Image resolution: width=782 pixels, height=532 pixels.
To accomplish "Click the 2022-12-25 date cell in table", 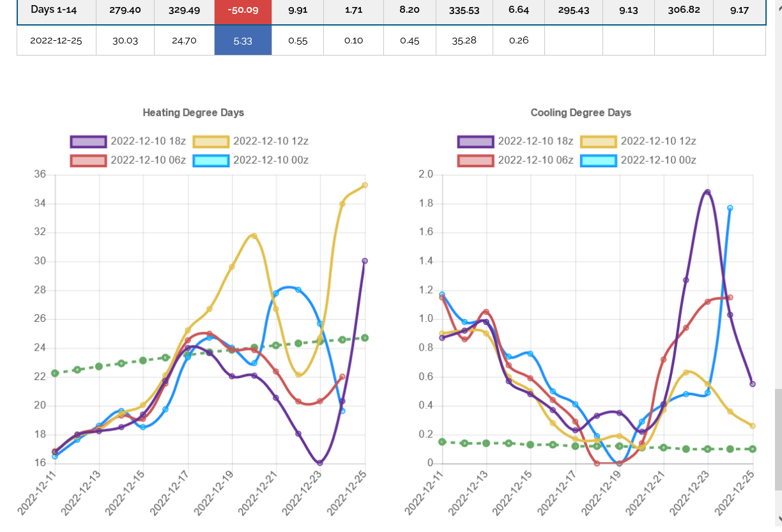I will coord(56,40).
